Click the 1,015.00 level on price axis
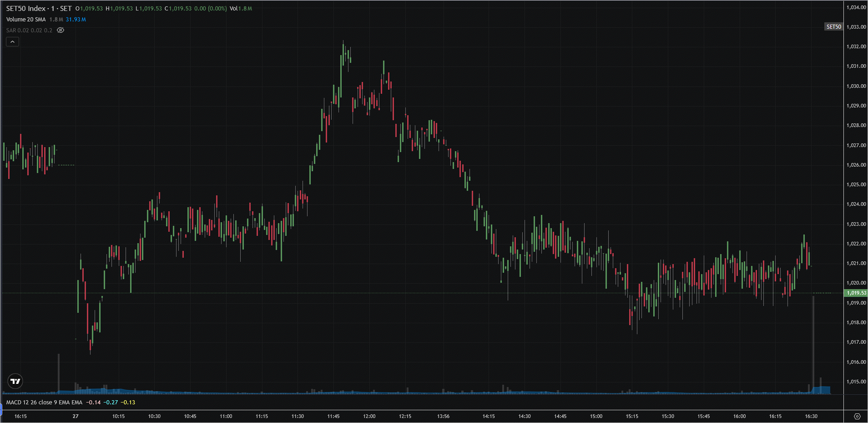 (x=856, y=382)
